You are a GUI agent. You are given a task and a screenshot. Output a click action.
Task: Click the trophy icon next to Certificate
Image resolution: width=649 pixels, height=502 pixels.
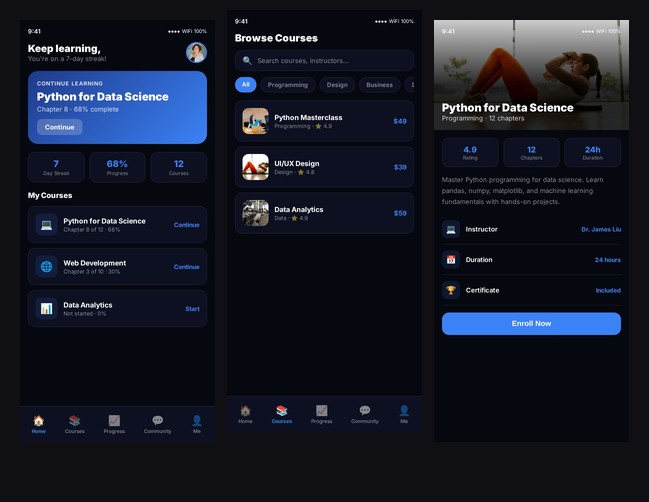(x=451, y=290)
